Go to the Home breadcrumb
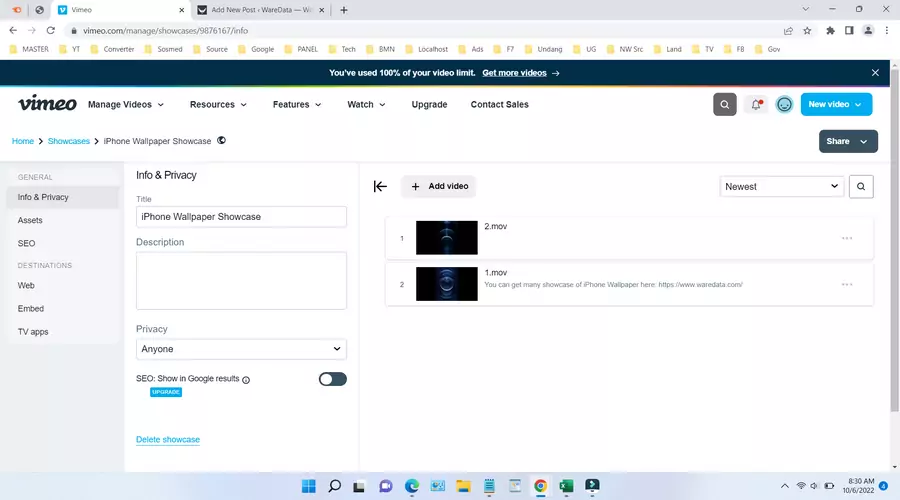 tap(23, 141)
